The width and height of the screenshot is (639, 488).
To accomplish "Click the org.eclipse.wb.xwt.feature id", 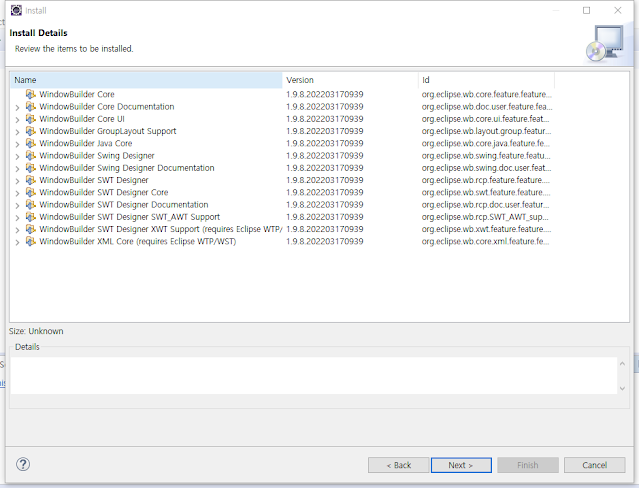I will (486, 229).
